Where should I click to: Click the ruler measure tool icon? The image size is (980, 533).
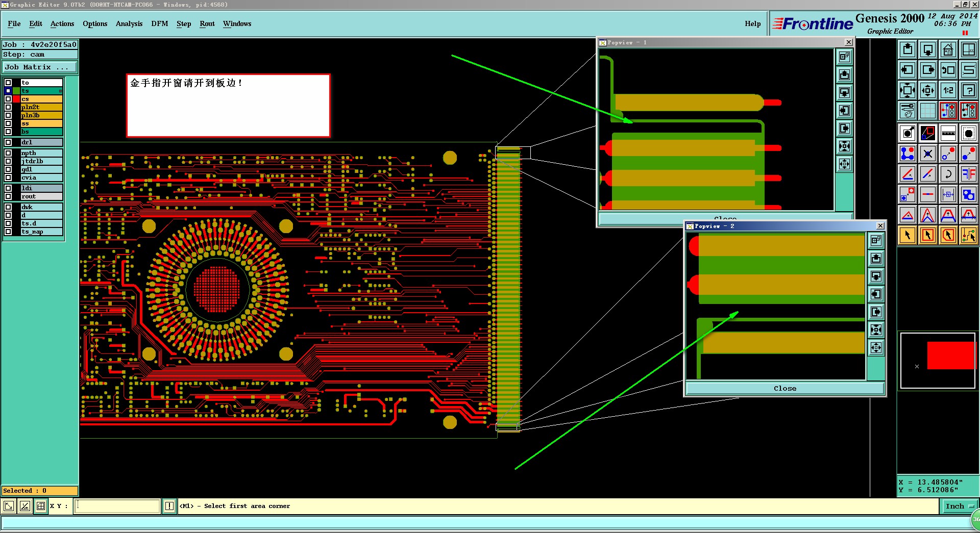click(x=948, y=133)
